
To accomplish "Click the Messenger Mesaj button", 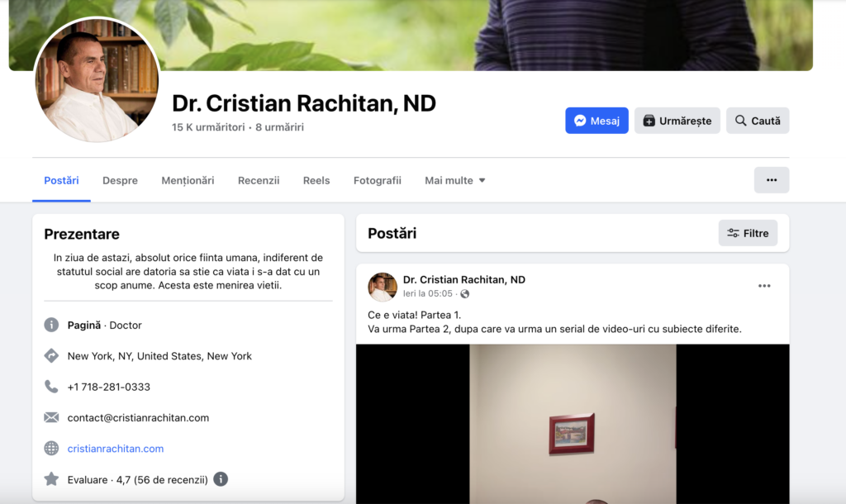I will (596, 121).
